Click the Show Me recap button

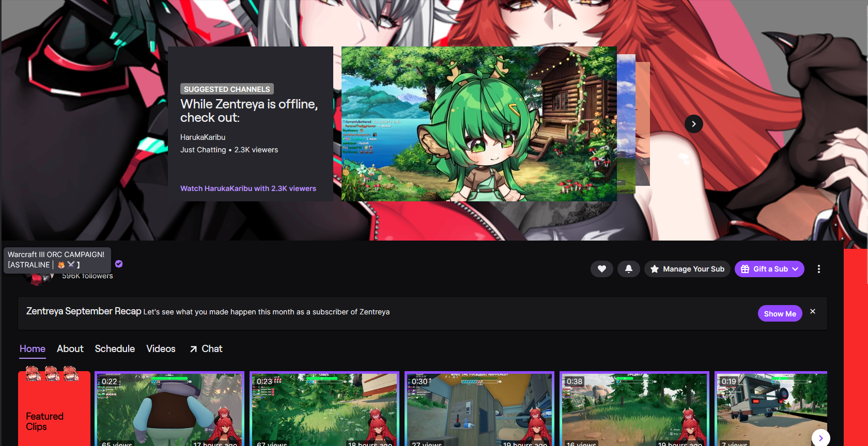point(780,313)
